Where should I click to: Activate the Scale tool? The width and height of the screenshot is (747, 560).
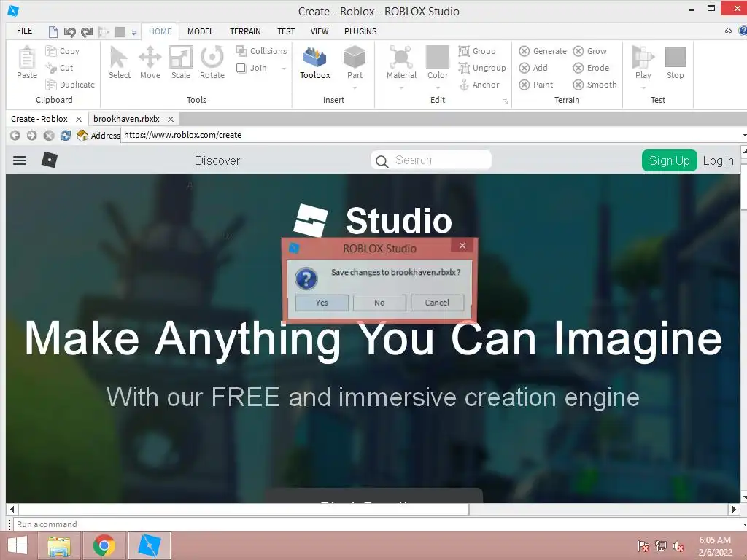[x=181, y=63]
